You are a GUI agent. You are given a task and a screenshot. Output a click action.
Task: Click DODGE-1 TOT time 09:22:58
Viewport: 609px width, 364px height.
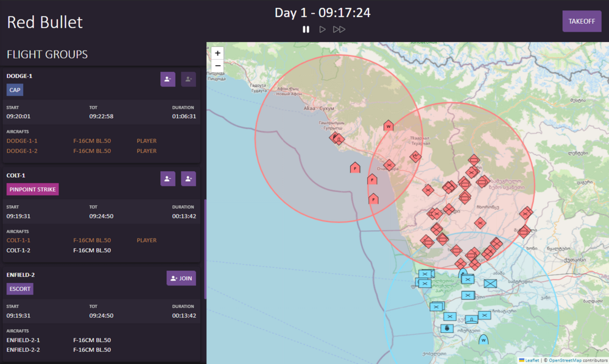pyautogui.click(x=101, y=116)
